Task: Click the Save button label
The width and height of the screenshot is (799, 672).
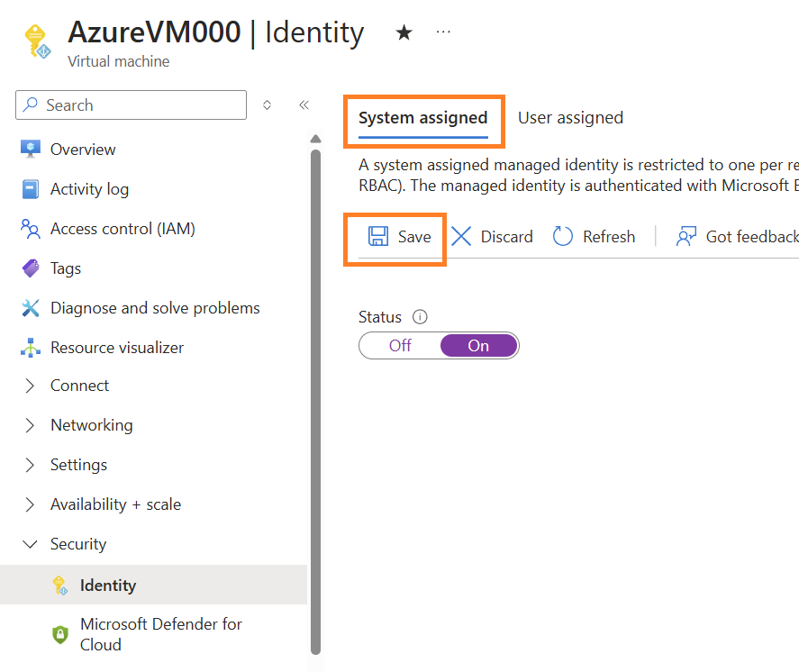Action: [414, 237]
